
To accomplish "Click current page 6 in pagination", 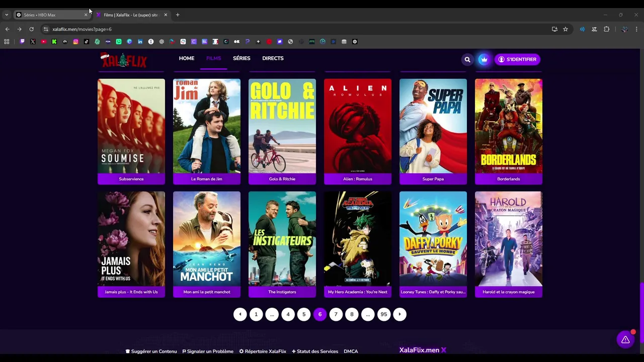I will tap(320, 314).
